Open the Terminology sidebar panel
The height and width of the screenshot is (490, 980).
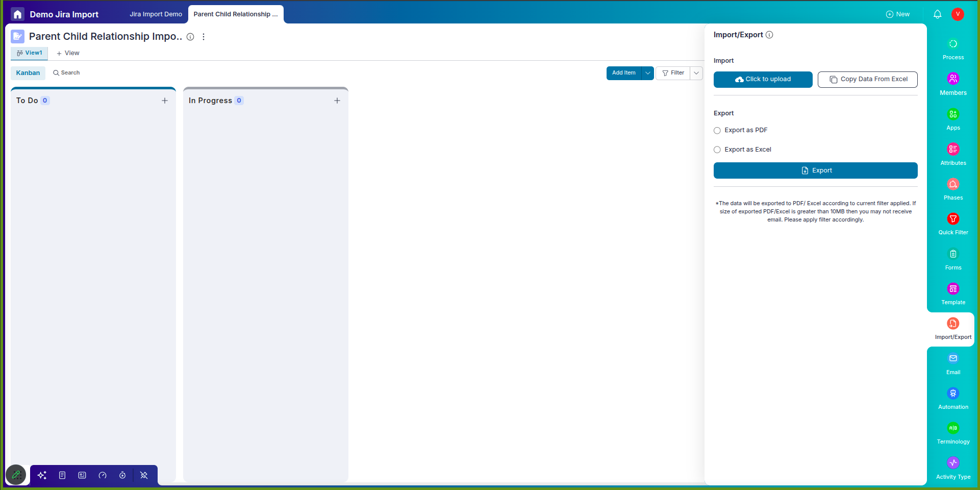953,434
